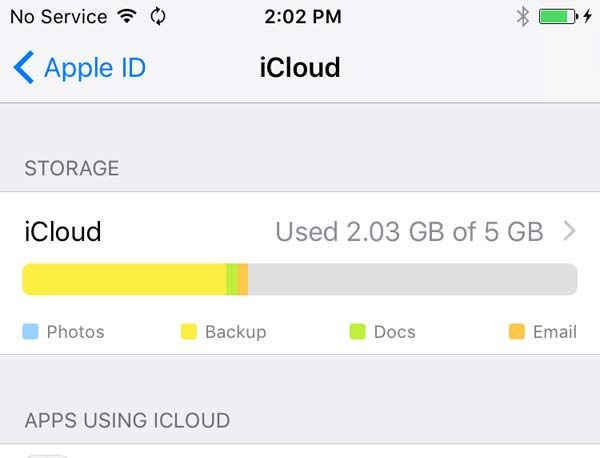
Task: Tap the APPS USING ICLOUD section header
Action: pyautogui.click(x=127, y=420)
